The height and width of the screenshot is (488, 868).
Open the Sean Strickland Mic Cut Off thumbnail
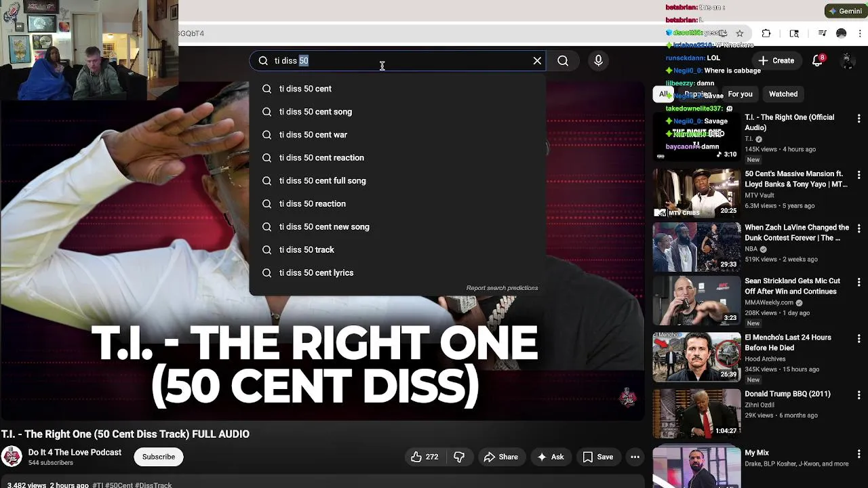(x=696, y=300)
